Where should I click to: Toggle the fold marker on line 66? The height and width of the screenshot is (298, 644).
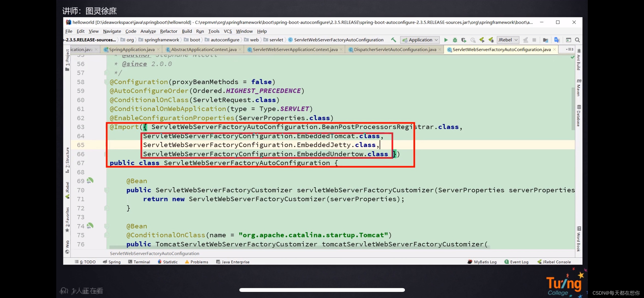106,154
